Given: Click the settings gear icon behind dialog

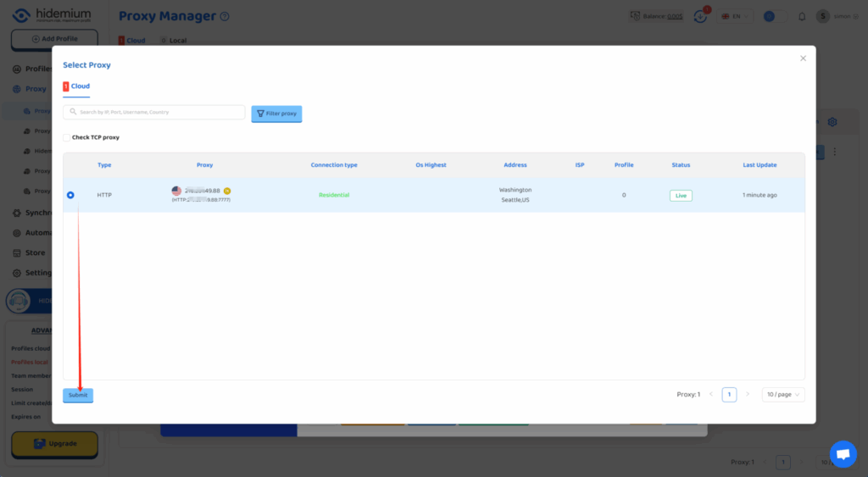Looking at the screenshot, I should [832, 122].
